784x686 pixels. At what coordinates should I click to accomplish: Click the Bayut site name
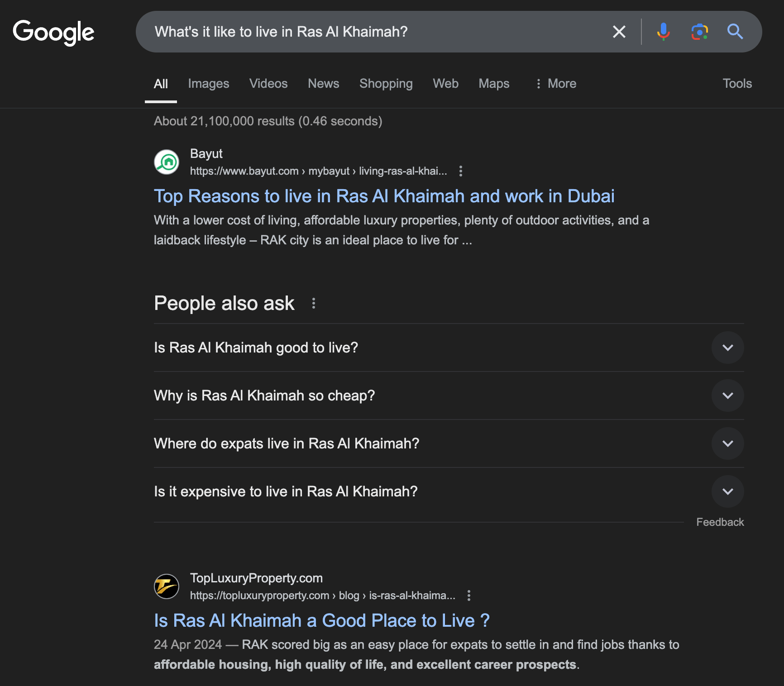tap(206, 154)
